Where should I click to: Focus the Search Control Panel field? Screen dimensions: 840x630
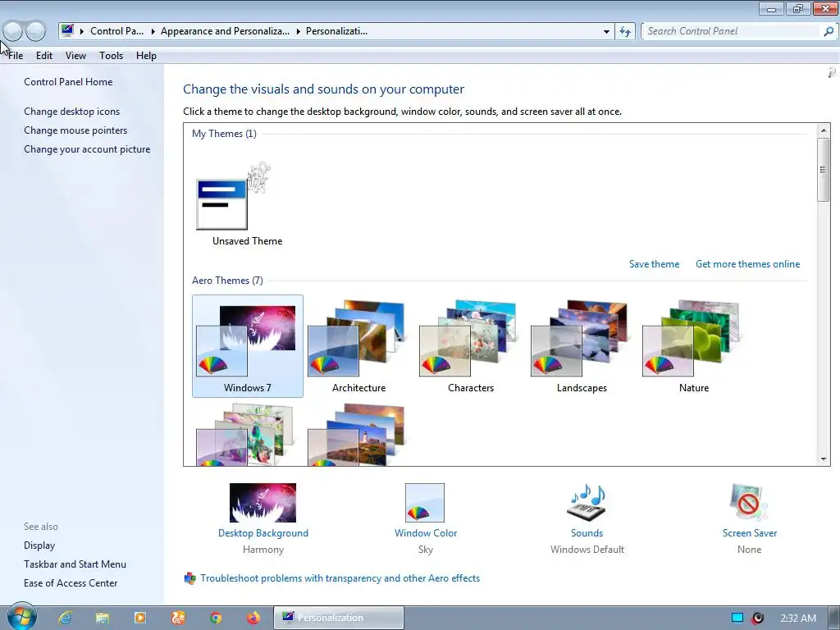732,31
